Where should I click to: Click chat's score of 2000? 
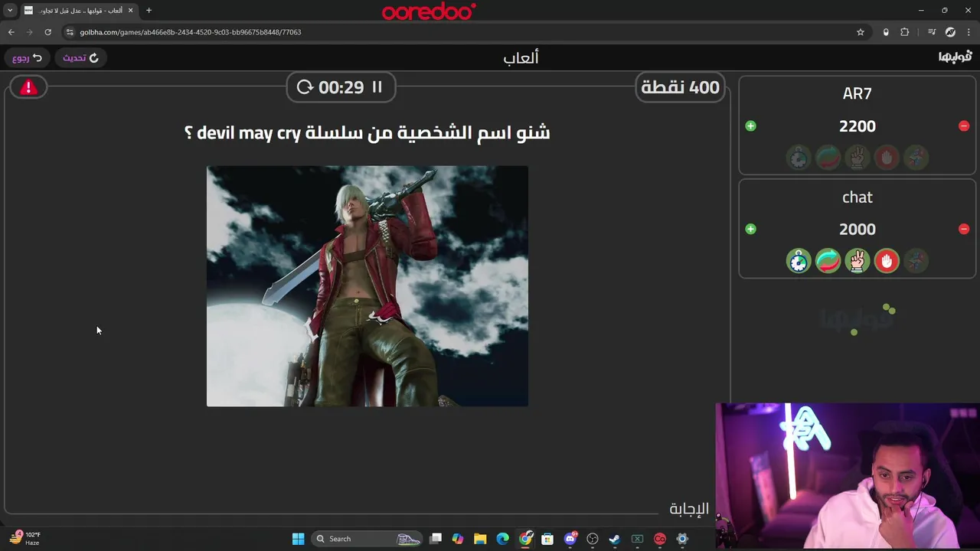point(857,230)
